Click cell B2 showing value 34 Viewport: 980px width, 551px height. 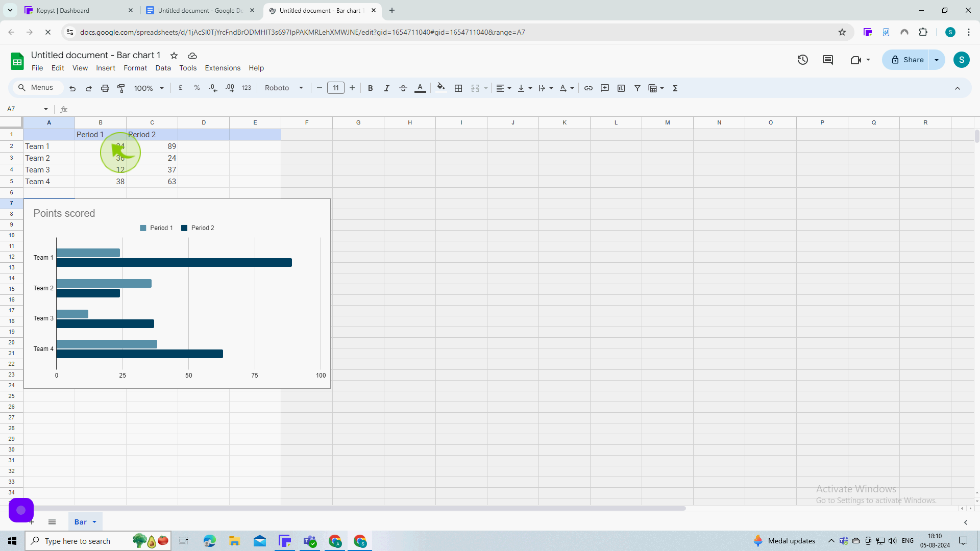tap(100, 146)
